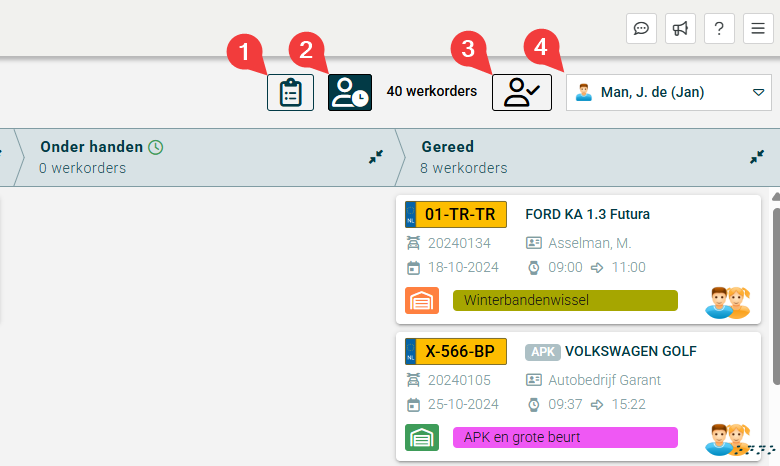Click the Winterbandenwissel color label

pos(565,300)
